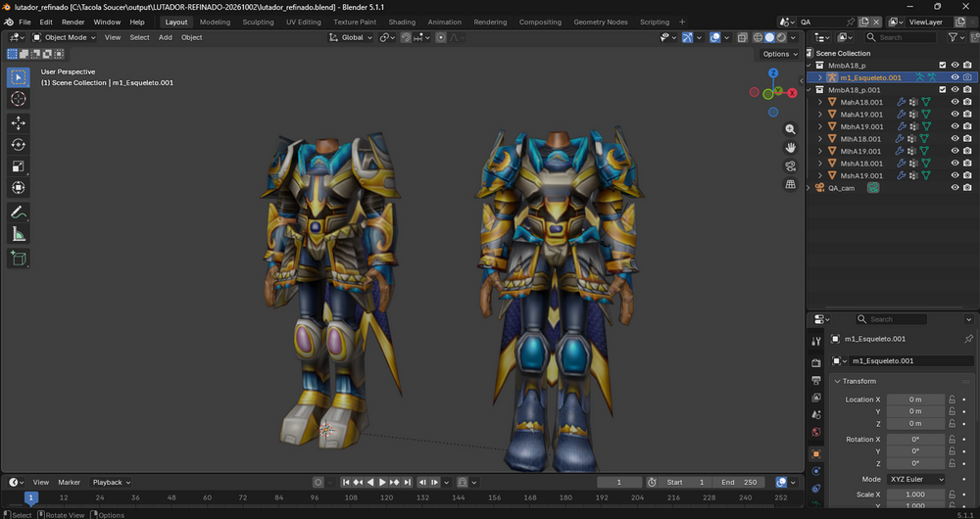The height and width of the screenshot is (519, 980).
Task: Switch to the UV Editing workspace tab
Action: coord(304,22)
